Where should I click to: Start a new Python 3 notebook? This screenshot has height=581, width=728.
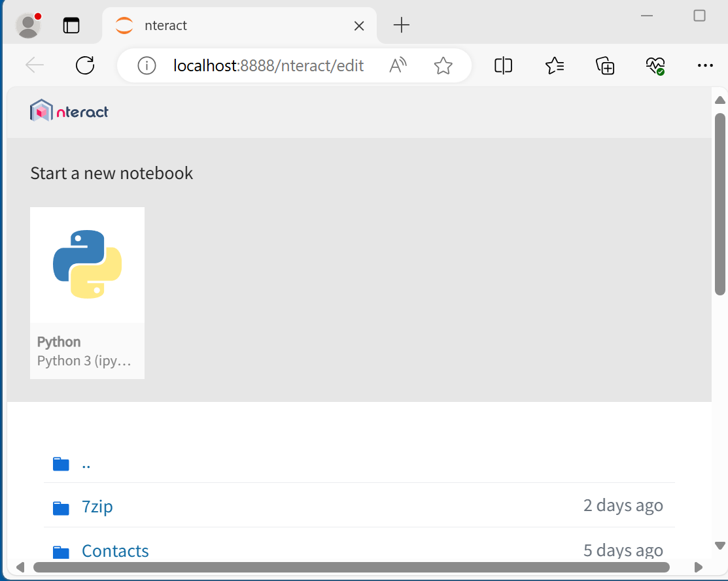click(87, 293)
